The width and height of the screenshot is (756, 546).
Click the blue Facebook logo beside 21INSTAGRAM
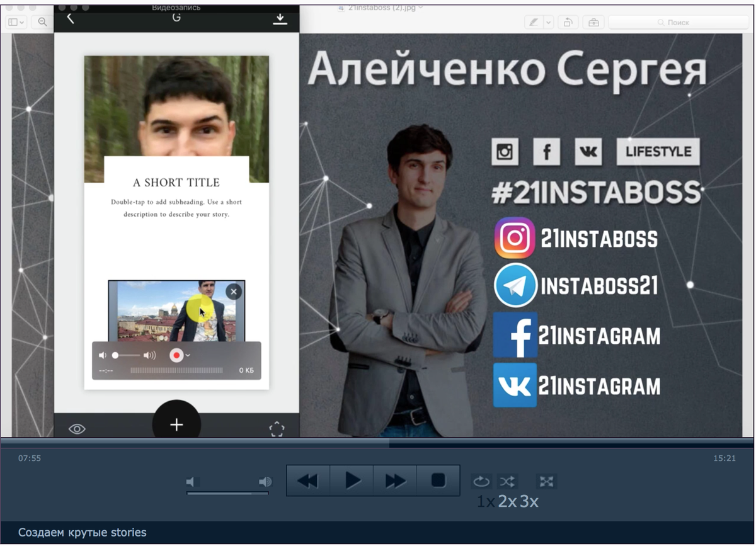(x=515, y=335)
